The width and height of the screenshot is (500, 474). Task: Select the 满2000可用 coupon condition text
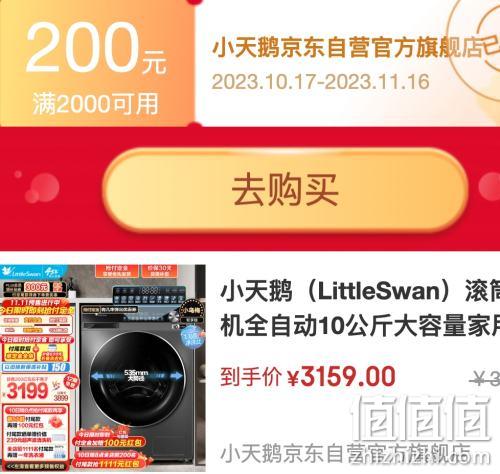[96, 104]
